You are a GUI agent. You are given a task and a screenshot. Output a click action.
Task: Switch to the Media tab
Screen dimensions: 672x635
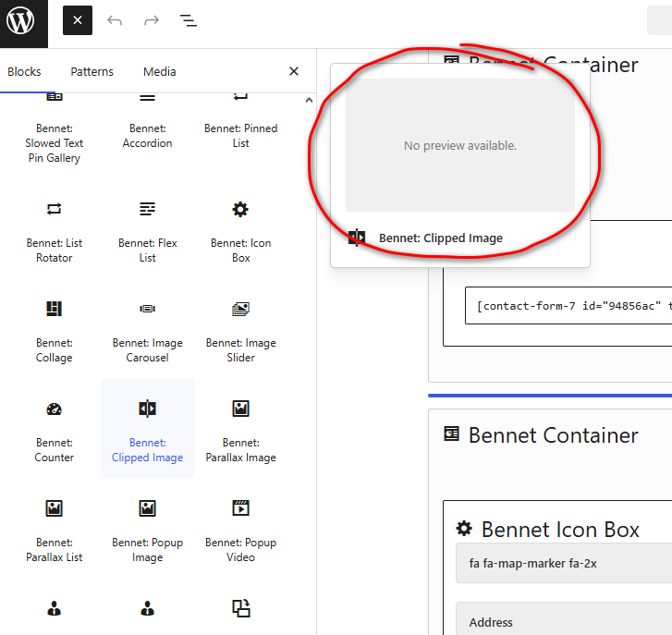[x=159, y=72]
